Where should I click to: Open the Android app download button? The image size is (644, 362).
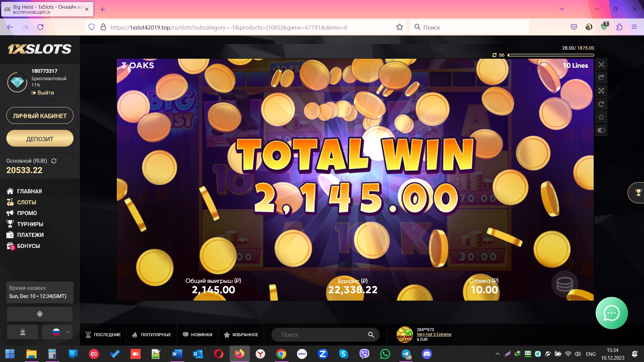tap(40, 314)
